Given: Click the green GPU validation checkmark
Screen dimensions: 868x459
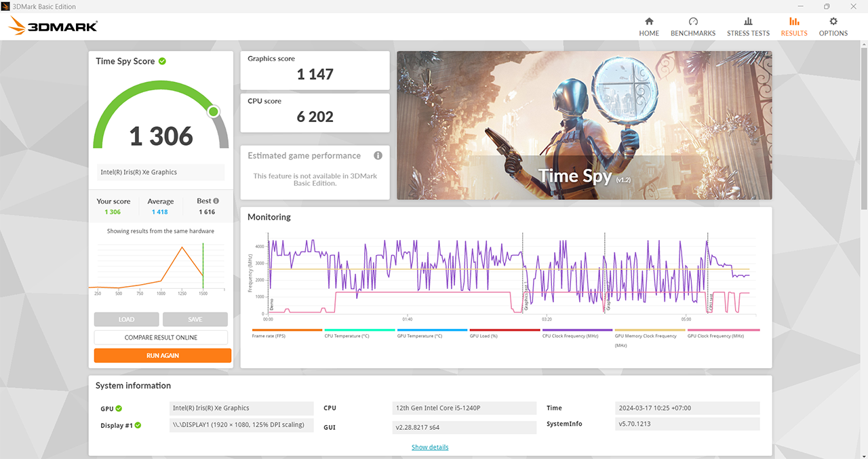Looking at the screenshot, I should pyautogui.click(x=119, y=408).
